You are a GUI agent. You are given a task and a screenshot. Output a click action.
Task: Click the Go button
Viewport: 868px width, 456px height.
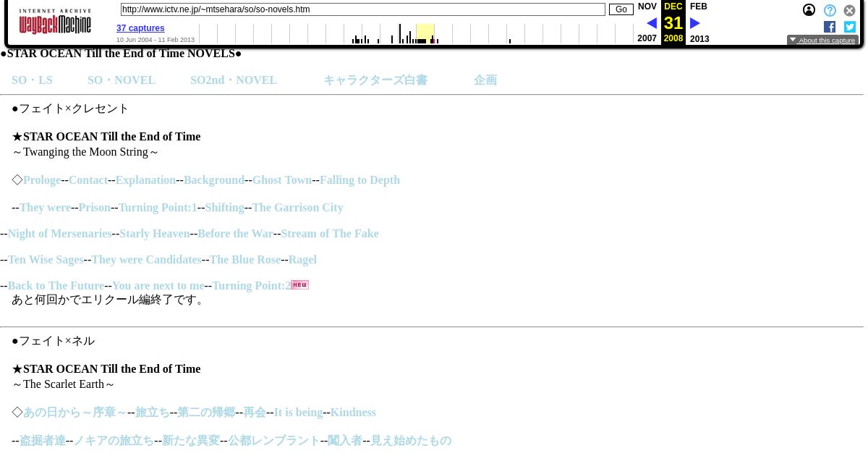[621, 9]
